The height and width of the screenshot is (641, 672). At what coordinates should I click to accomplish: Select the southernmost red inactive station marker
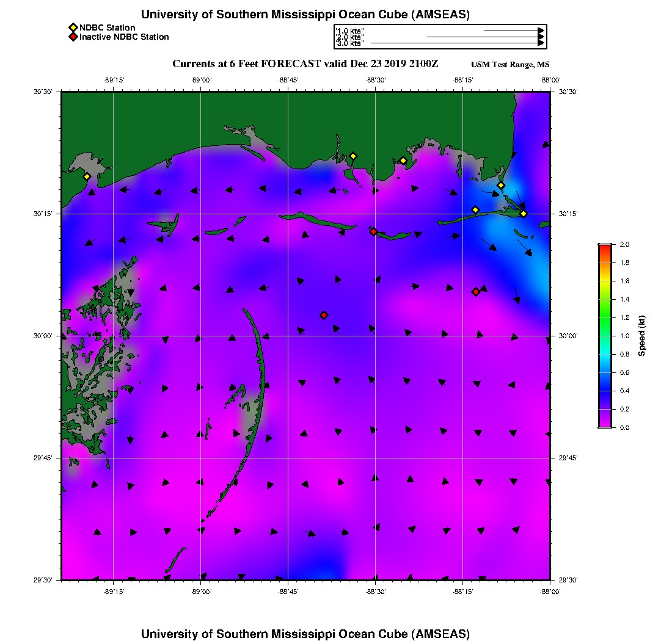pos(324,315)
